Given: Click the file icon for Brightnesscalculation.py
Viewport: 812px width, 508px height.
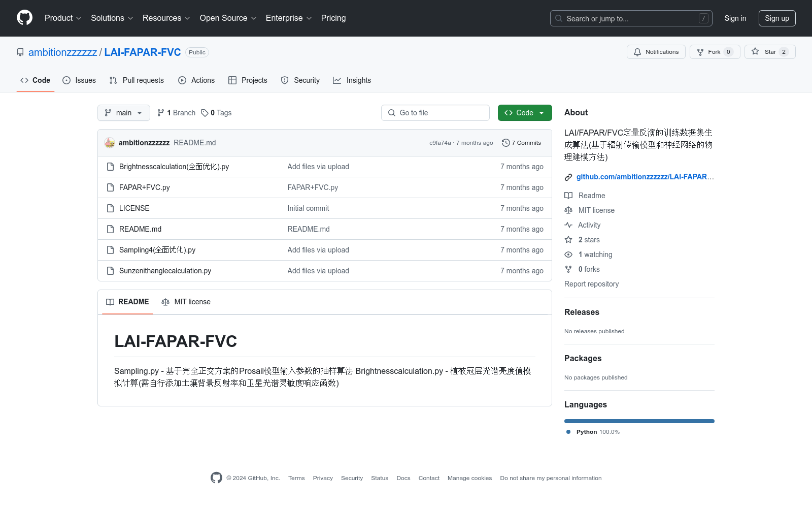Looking at the screenshot, I should tap(110, 167).
